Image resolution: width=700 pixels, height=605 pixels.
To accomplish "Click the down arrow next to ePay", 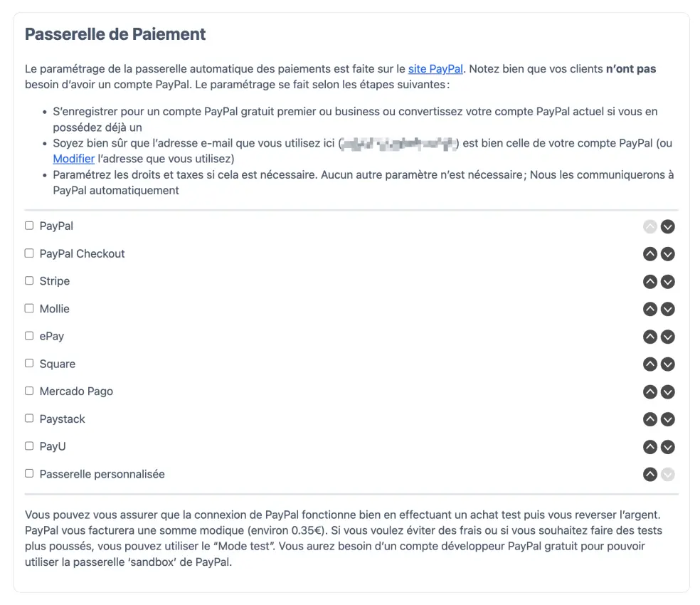I will point(667,337).
